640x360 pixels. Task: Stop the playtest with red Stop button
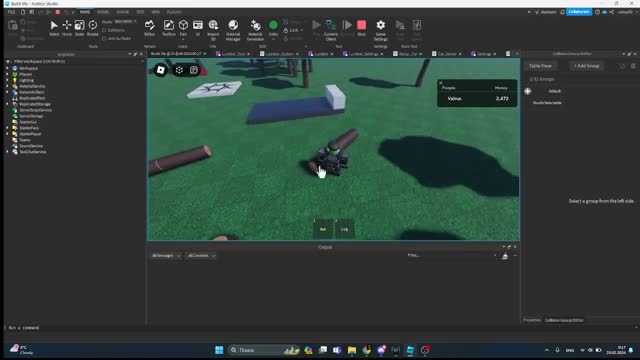[x=361, y=28]
